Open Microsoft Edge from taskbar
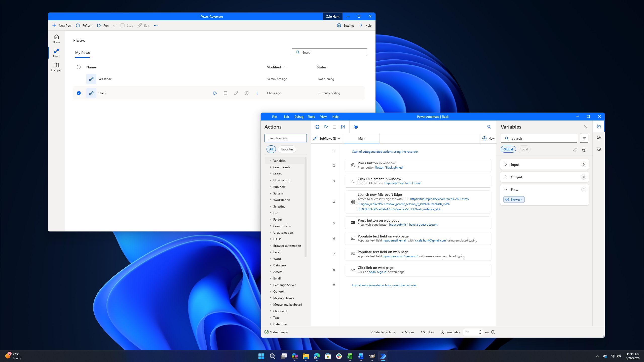 (317, 356)
